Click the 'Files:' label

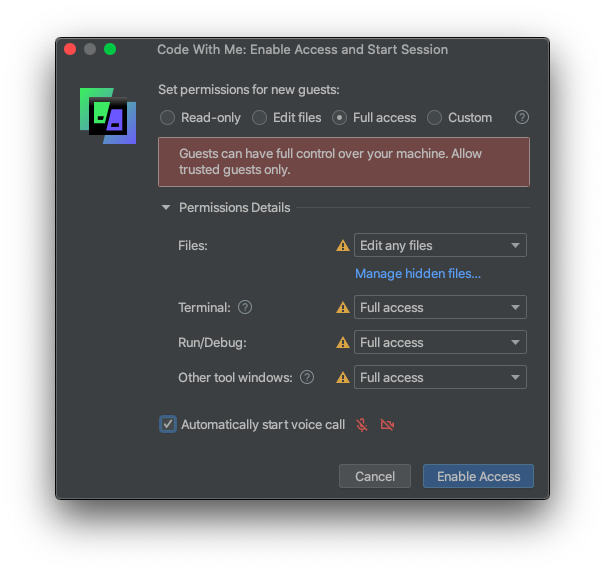click(193, 246)
